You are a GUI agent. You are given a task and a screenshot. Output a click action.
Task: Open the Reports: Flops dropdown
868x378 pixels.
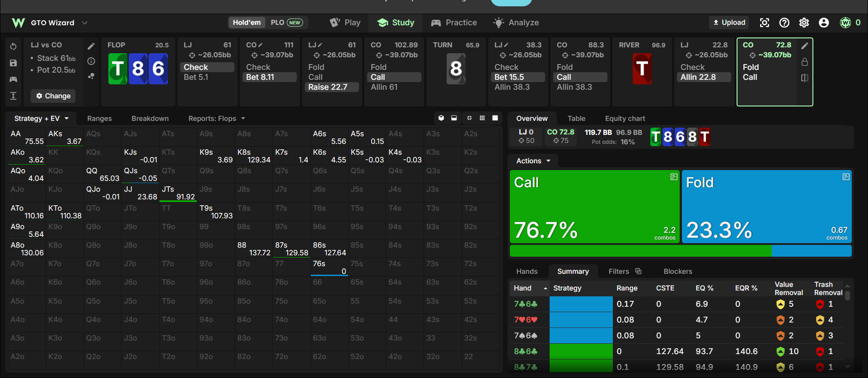coord(217,118)
